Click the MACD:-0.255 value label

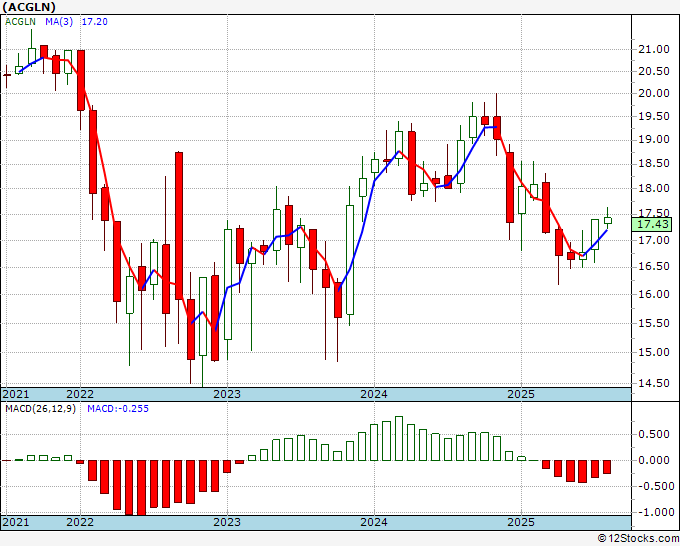click(x=118, y=409)
